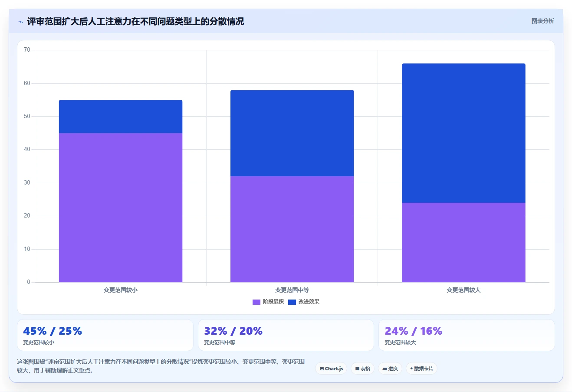This screenshot has height=392, width=572.
Task: Click the blue bar segment for 变更范围较小
Action: 121,116
